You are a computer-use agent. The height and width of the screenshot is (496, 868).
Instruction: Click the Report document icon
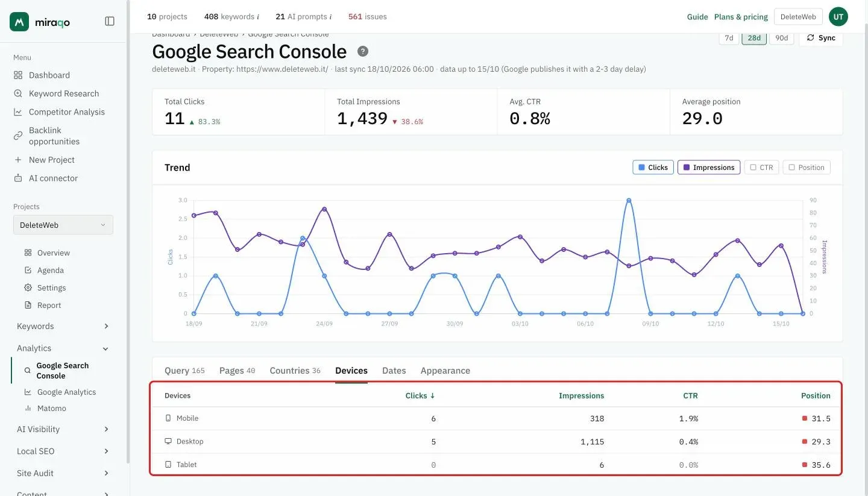[x=28, y=306]
